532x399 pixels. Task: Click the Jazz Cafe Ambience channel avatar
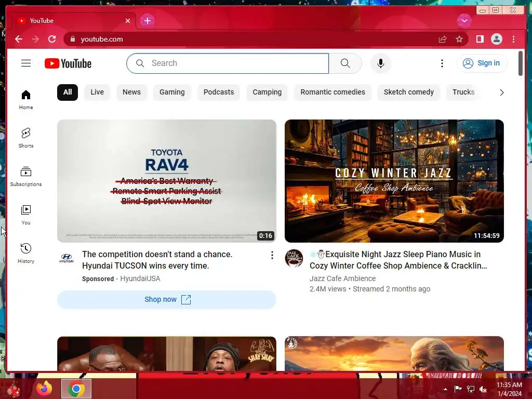294,258
